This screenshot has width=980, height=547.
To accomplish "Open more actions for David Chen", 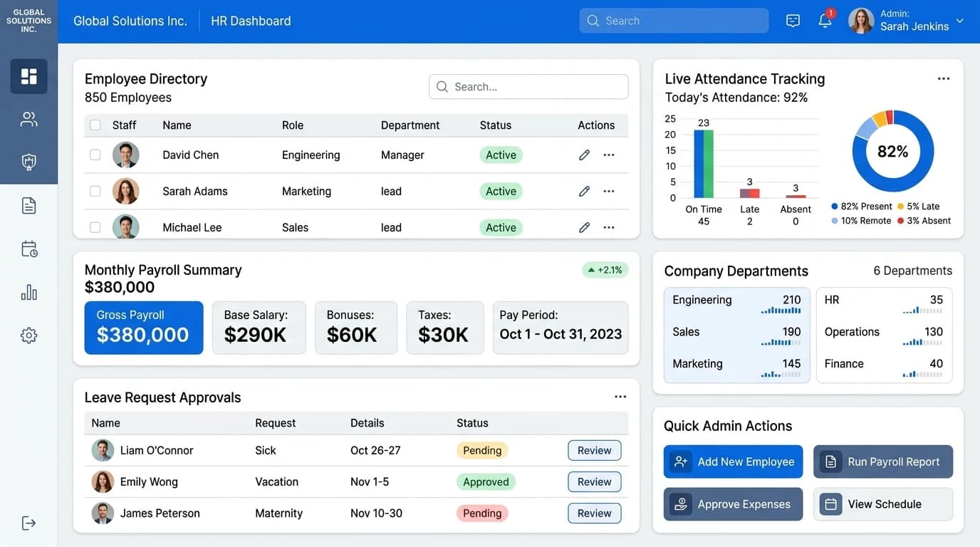I will 609,155.
